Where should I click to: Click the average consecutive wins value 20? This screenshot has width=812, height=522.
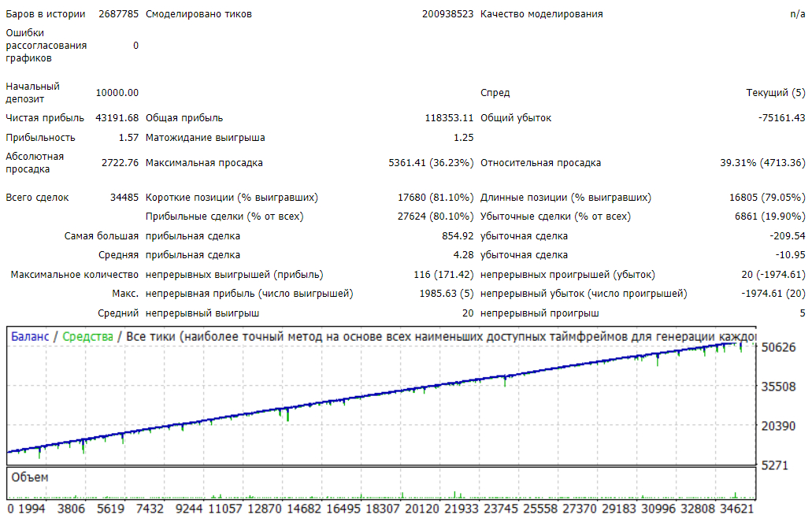[x=468, y=313]
